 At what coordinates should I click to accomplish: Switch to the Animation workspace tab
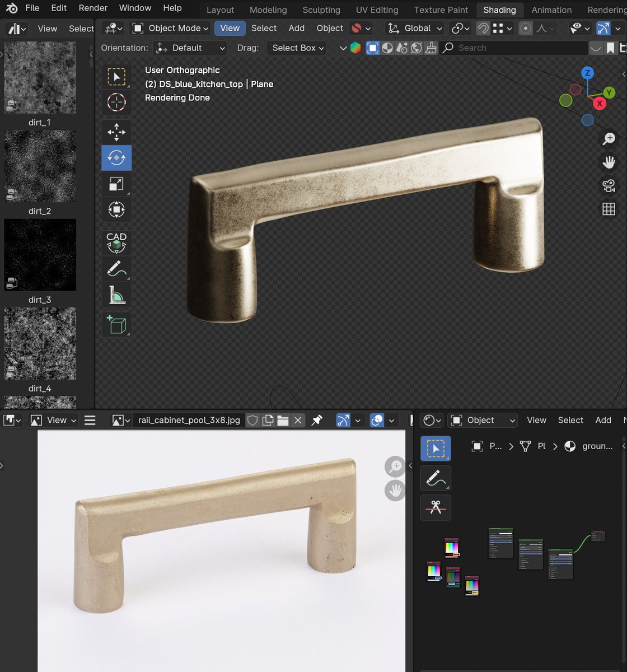551,10
